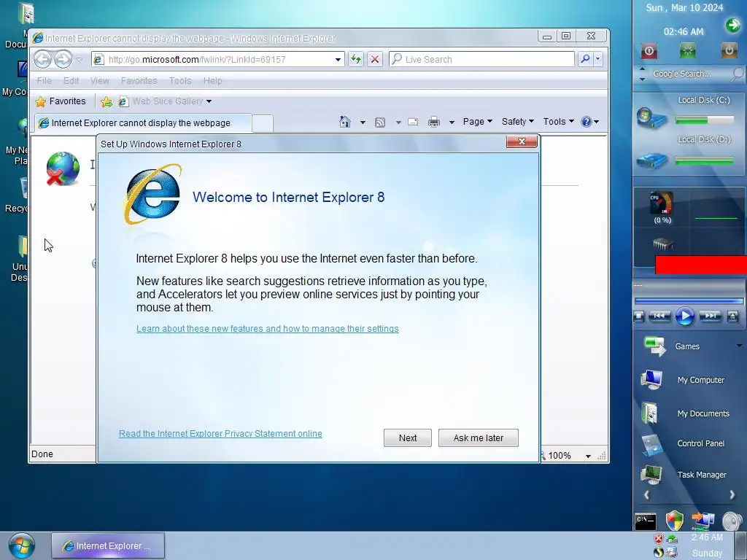
Task: Choose Ask me later in IE8 setup
Action: pyautogui.click(x=479, y=437)
